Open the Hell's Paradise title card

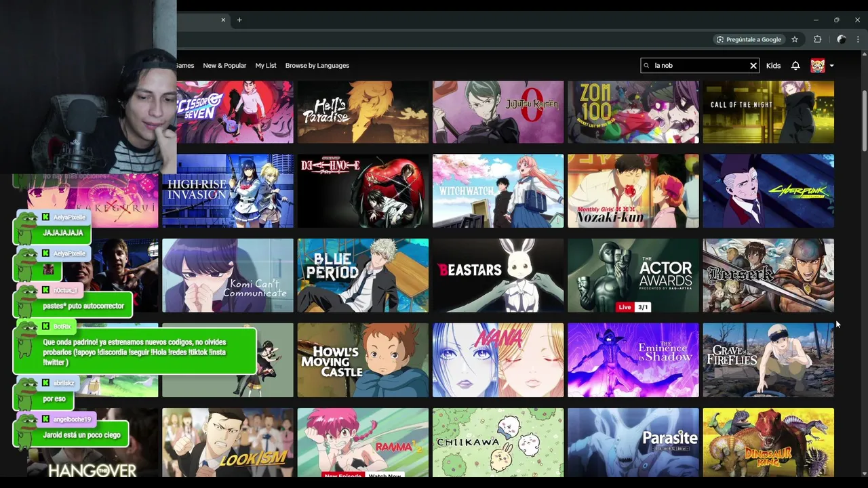[363, 112]
